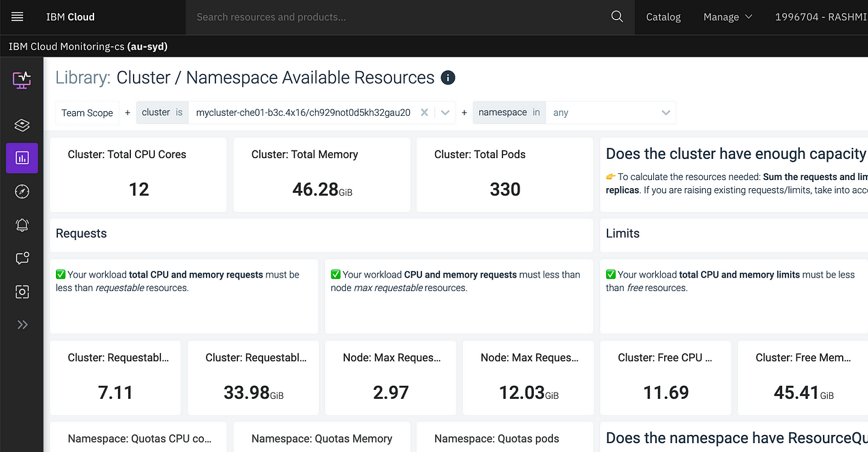Click the 2.97 node max requestable value
Screen dimensions: 868x452
click(x=391, y=392)
